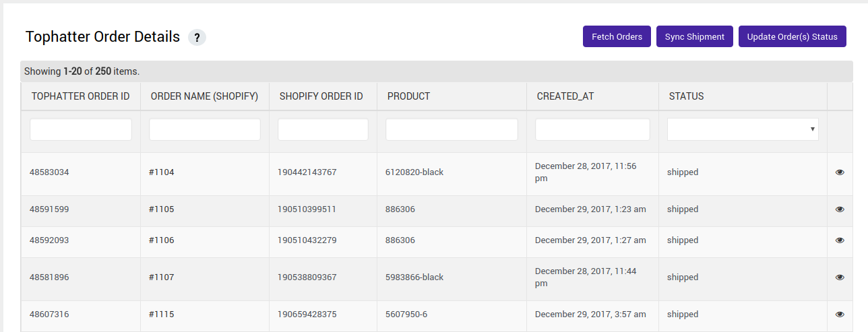
Task: Sort by Created_At column header
Action: pos(565,96)
